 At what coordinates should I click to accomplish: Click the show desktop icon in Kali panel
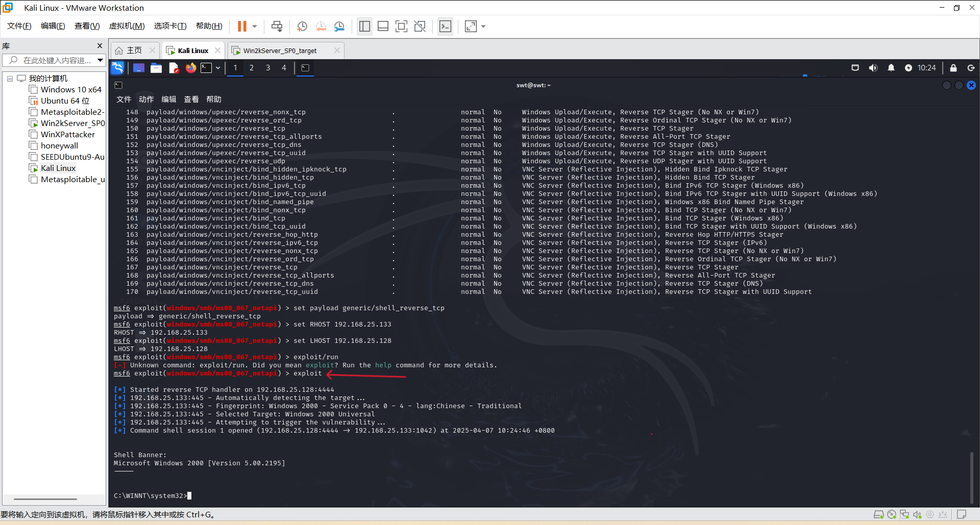click(x=139, y=68)
